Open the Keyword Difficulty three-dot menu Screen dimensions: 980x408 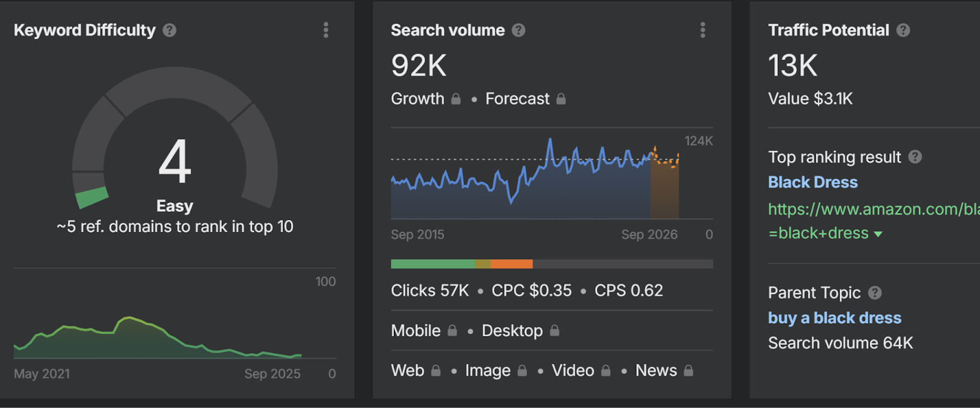(326, 30)
